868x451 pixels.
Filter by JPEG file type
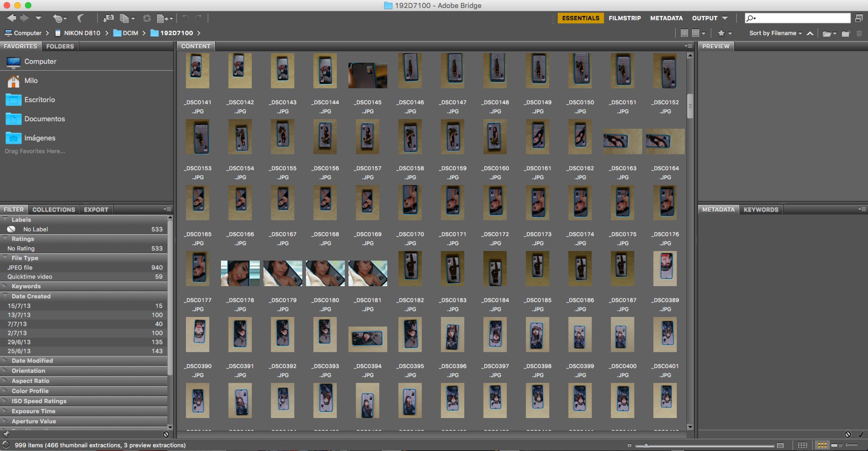click(x=20, y=268)
